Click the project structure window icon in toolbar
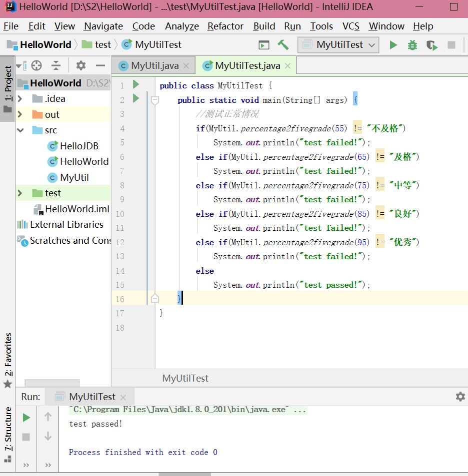 (263, 45)
